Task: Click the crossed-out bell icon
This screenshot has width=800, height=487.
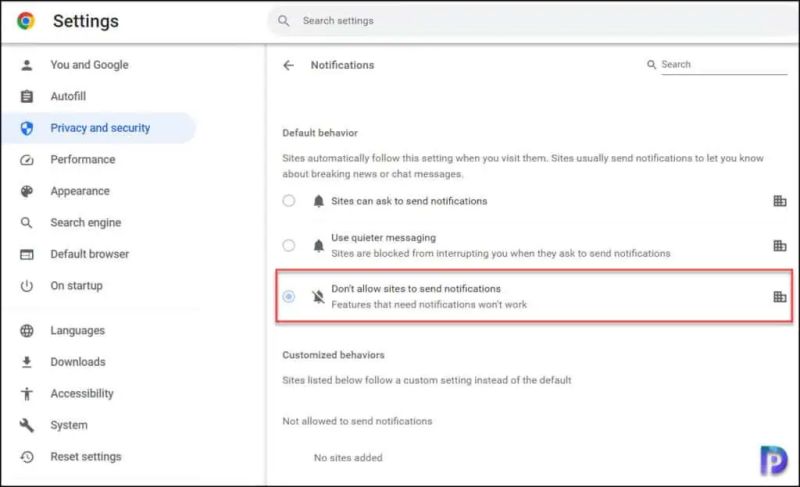Action: [x=318, y=296]
